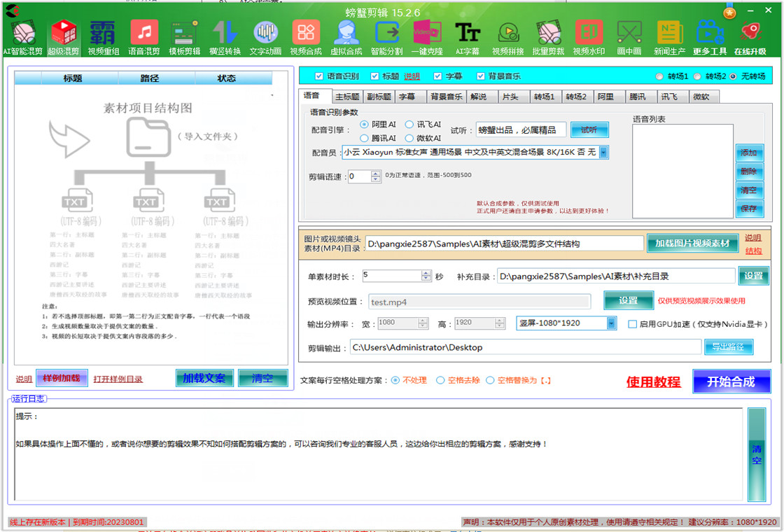Click the 导出路径 button
Image resolution: width=784 pixels, height=532 pixels.
point(728,346)
